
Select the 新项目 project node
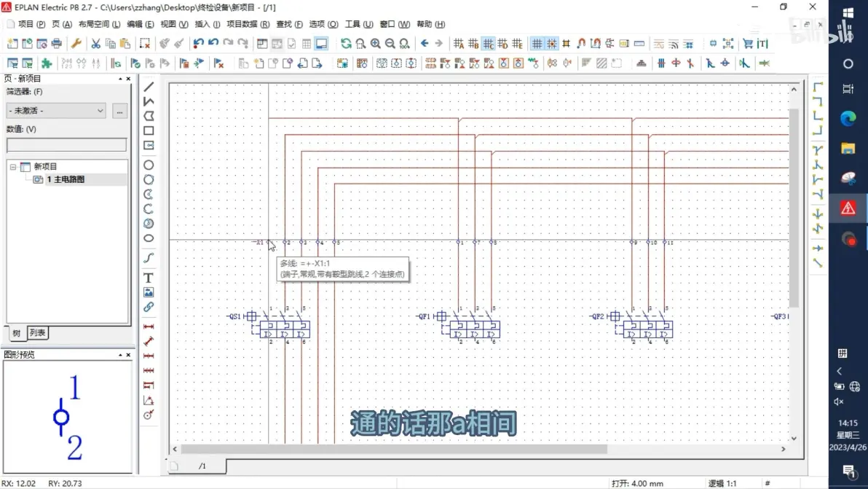tap(45, 167)
